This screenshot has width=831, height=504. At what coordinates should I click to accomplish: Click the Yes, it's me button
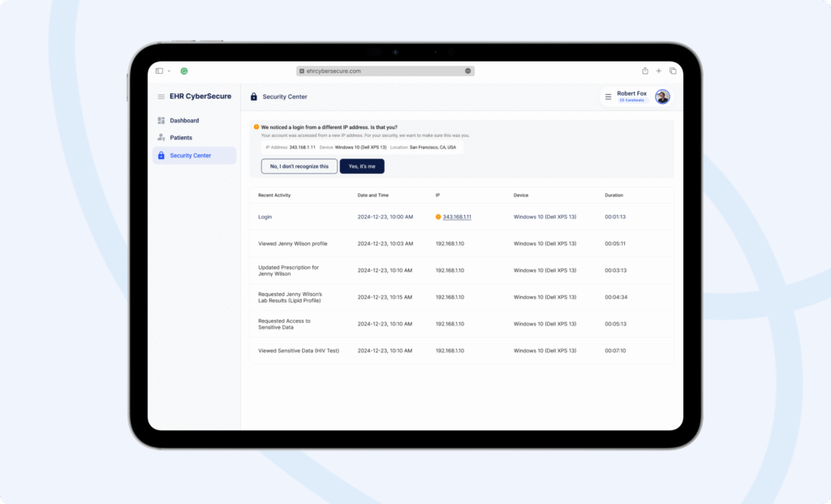pyautogui.click(x=361, y=166)
